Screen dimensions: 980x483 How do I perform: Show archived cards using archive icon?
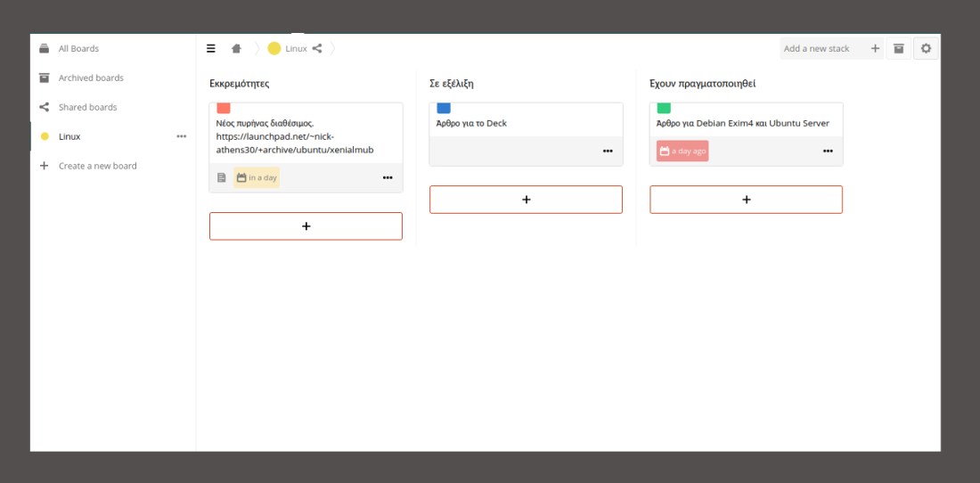pyautogui.click(x=899, y=49)
